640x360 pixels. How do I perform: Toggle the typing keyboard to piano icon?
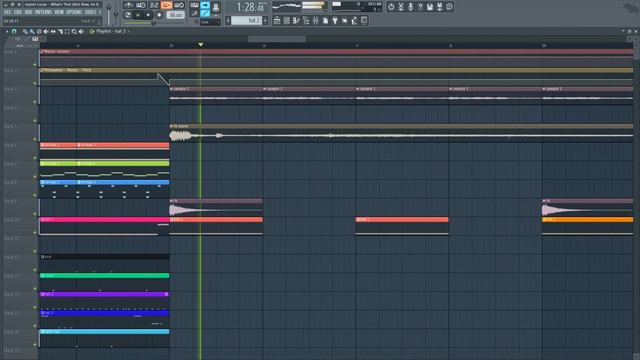click(x=195, y=6)
